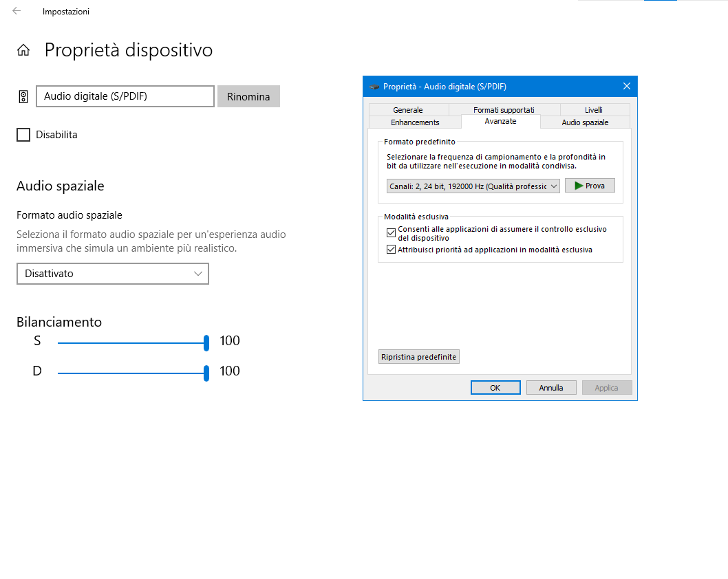This screenshot has height=579, width=728.
Task: Click the device name text field
Action: pyautogui.click(x=125, y=96)
